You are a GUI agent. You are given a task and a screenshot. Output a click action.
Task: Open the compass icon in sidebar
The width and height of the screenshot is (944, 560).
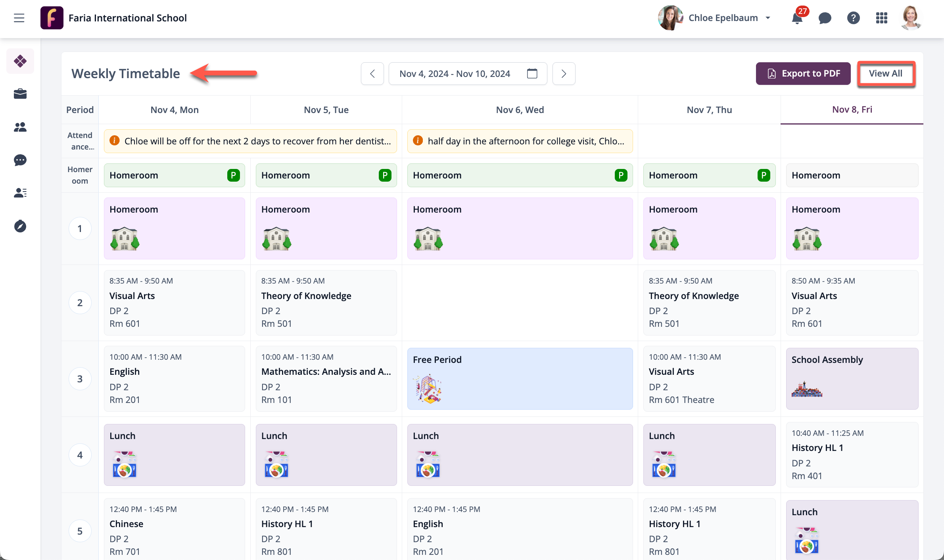(x=20, y=226)
